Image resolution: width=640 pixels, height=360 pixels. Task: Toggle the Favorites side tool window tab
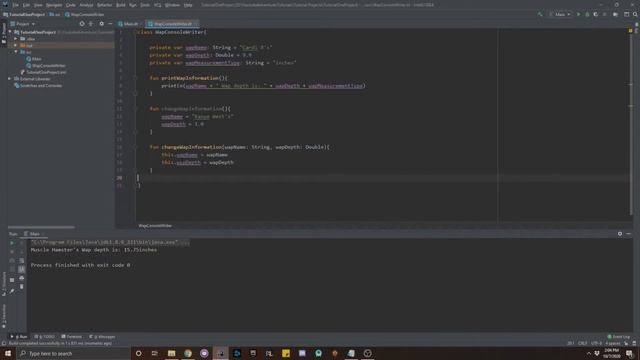click(4, 316)
